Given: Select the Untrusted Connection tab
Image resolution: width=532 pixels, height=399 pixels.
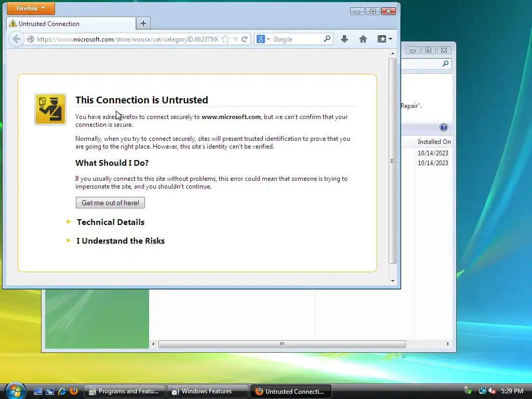Looking at the screenshot, I should pyautogui.click(x=71, y=24).
